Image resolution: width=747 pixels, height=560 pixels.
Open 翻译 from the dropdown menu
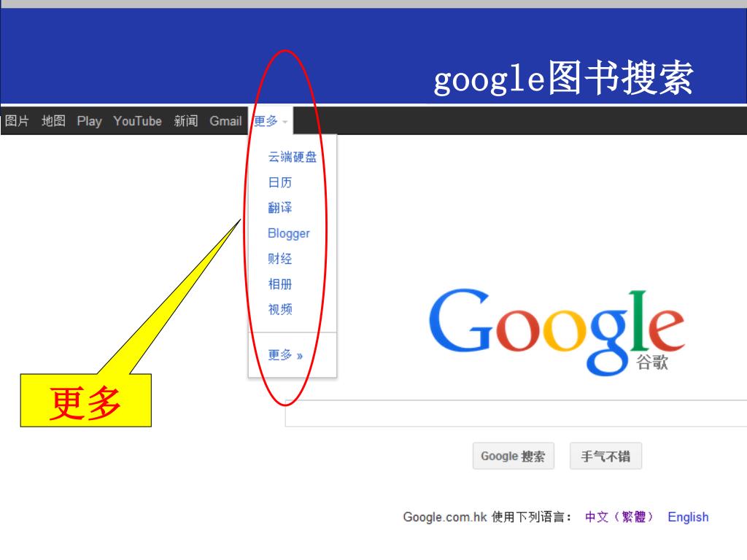coord(280,208)
